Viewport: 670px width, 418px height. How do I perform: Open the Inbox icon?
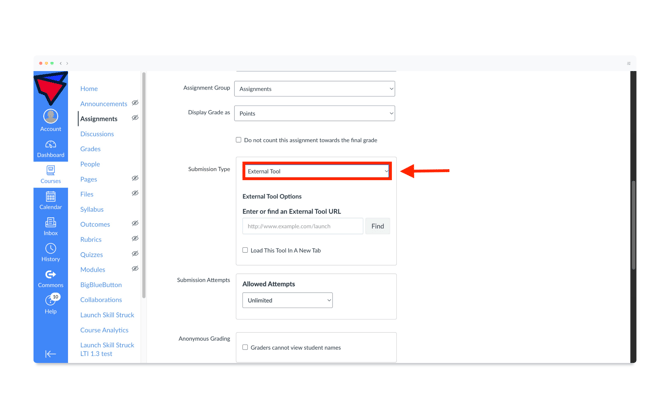click(50, 222)
